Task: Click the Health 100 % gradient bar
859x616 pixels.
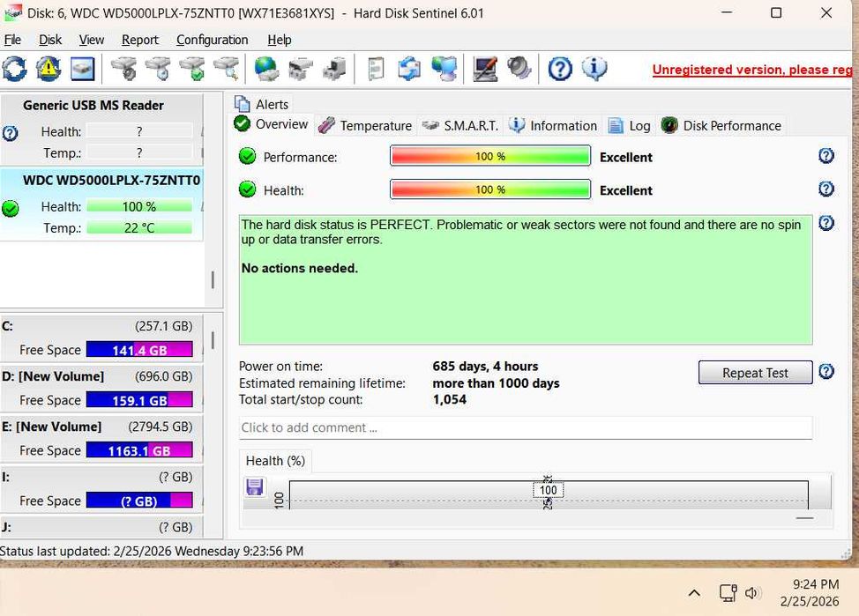Action: pos(490,189)
